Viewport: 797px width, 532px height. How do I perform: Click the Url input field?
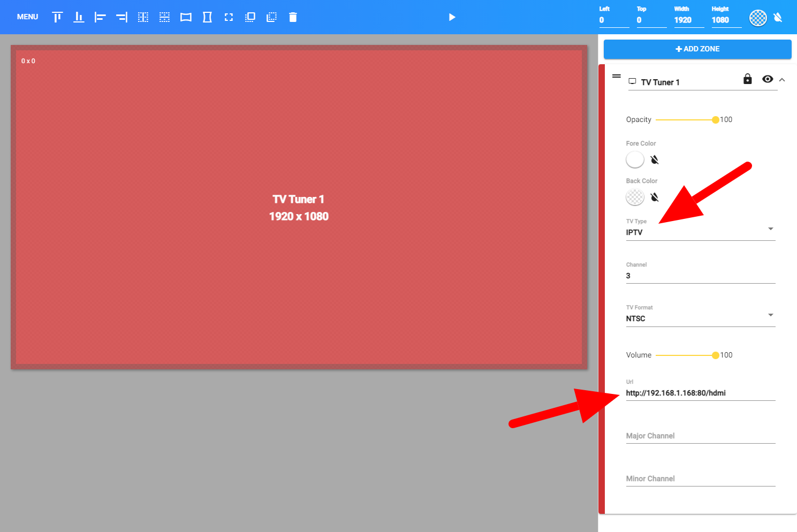tap(700, 393)
